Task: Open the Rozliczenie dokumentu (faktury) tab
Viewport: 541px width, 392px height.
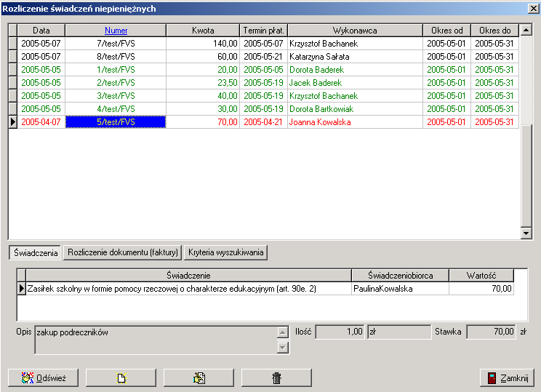Action: [122, 252]
